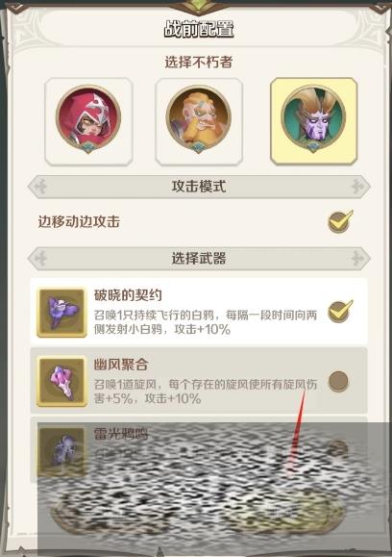Open the 破晓的契约 weapon name
This screenshot has height=557, width=392.
[128, 295]
